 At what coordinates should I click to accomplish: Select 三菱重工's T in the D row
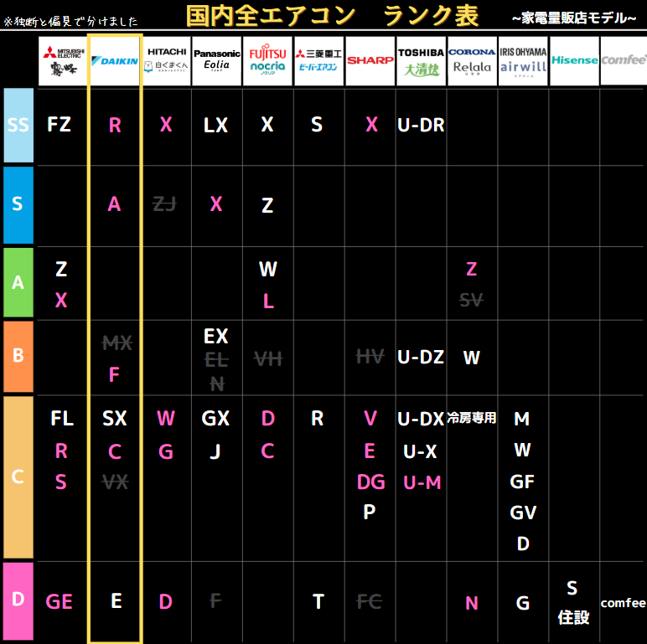(x=318, y=601)
